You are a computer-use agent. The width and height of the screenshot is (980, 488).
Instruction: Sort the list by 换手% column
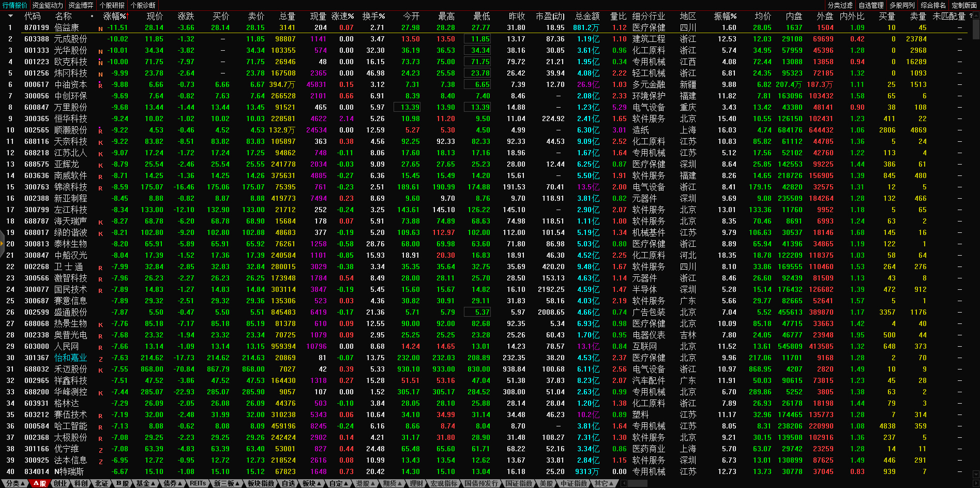click(x=373, y=16)
